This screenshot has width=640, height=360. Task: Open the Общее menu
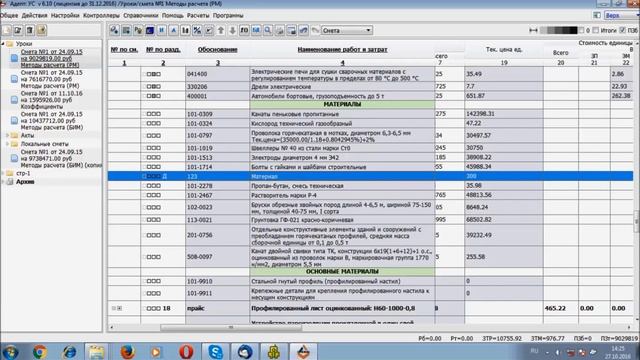(9, 16)
